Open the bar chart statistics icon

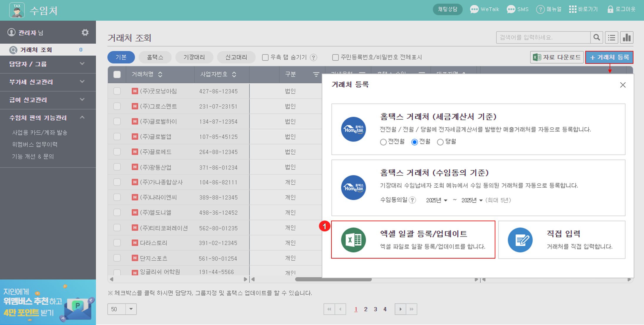(x=627, y=37)
